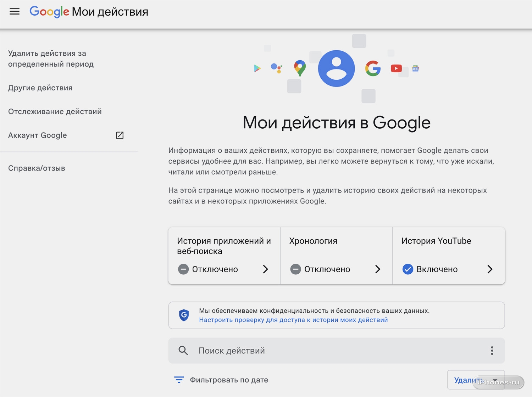Click the Google G logo icon
The width and height of the screenshot is (532, 397).
point(373,68)
